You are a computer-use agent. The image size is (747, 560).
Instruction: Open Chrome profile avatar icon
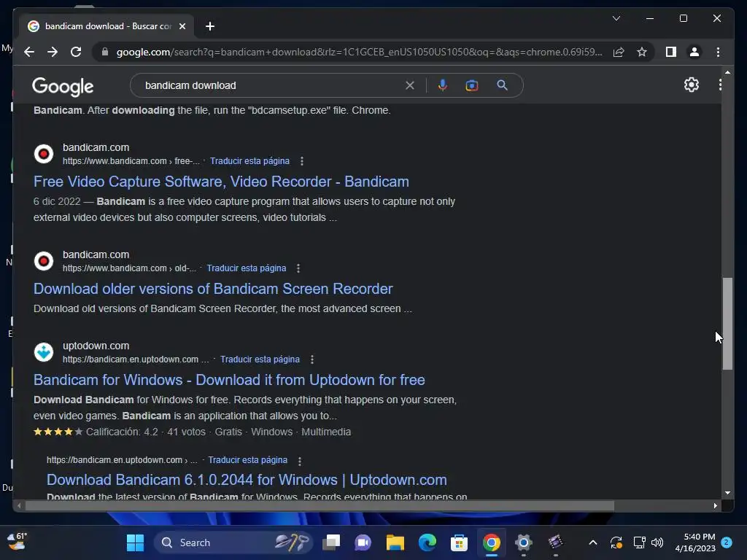pyautogui.click(x=694, y=52)
